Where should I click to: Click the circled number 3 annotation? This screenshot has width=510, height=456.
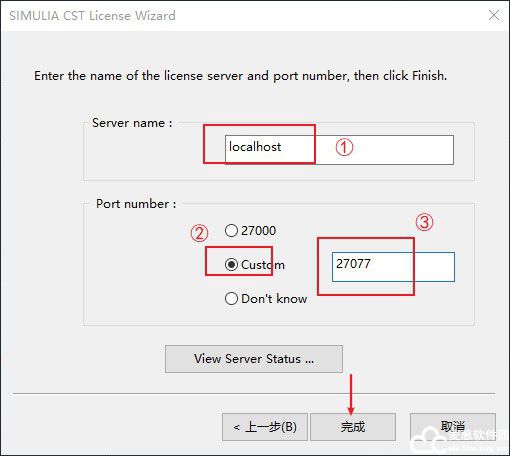pos(425,222)
